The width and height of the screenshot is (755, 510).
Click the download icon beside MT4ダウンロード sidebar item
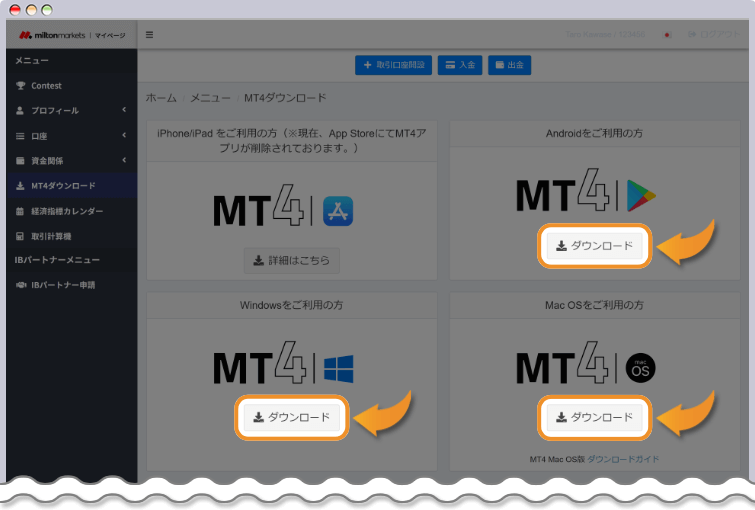point(20,186)
